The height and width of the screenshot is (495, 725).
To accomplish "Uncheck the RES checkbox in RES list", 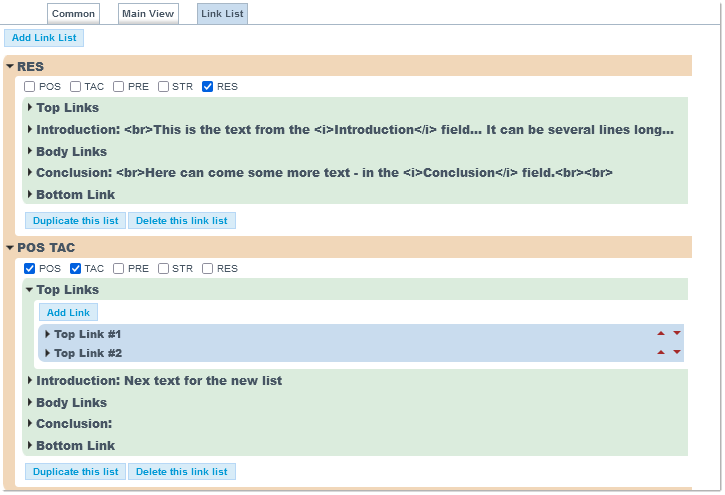I will 208,87.
